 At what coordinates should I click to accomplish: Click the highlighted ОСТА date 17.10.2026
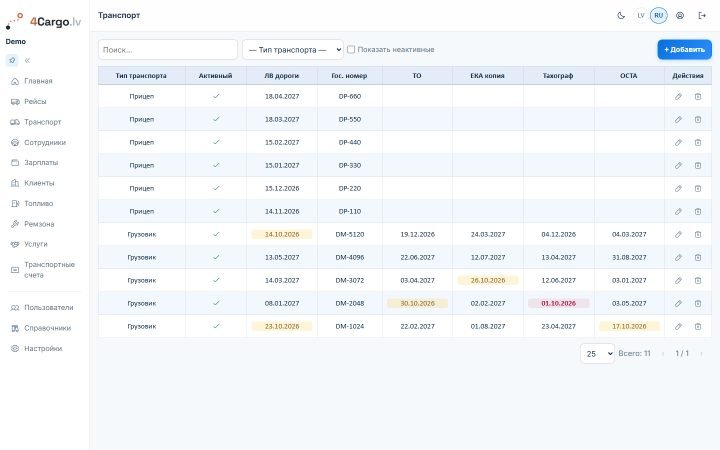629,326
